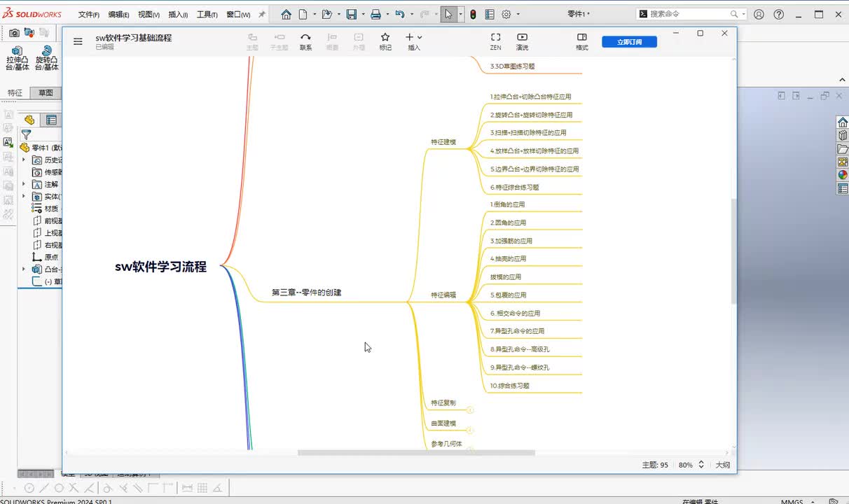This screenshot has height=504, width=849.
Task: Click the SolidWorks save icon
Action: (352, 14)
